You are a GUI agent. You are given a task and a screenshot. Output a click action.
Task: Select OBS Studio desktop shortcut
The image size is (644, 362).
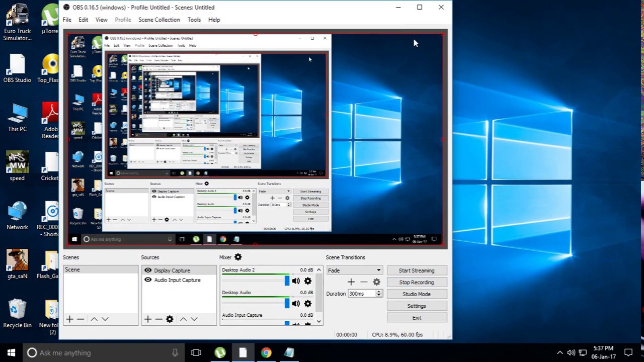pyautogui.click(x=17, y=68)
